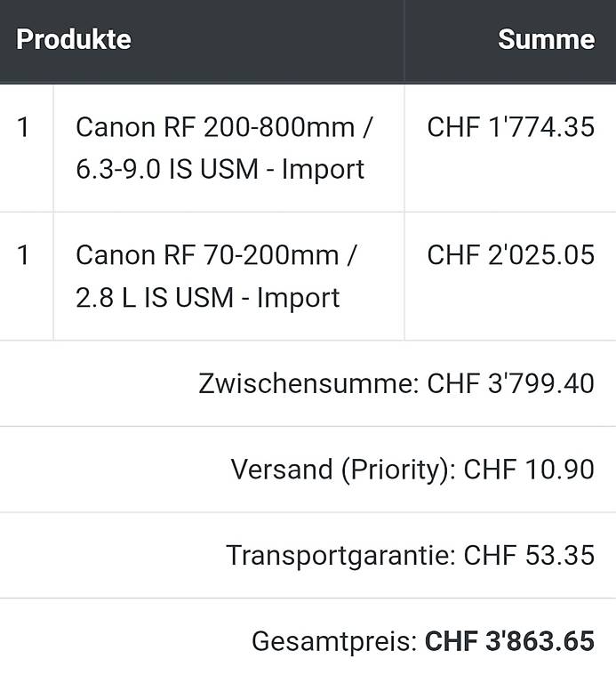The width and height of the screenshot is (616, 683).
Task: Click the subtotal amount CHF 3'799.40
Action: [510, 384]
